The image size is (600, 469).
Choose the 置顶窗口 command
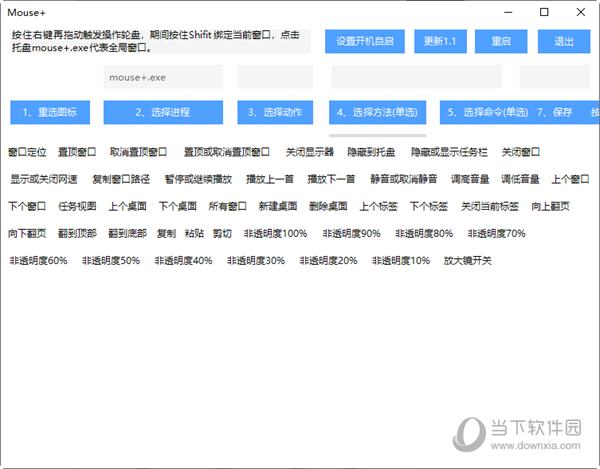point(77,152)
